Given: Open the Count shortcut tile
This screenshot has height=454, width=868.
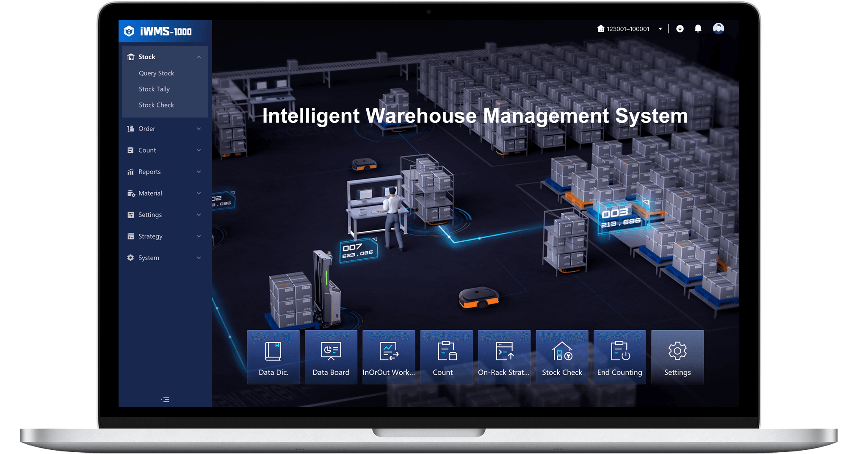Looking at the screenshot, I should [446, 357].
